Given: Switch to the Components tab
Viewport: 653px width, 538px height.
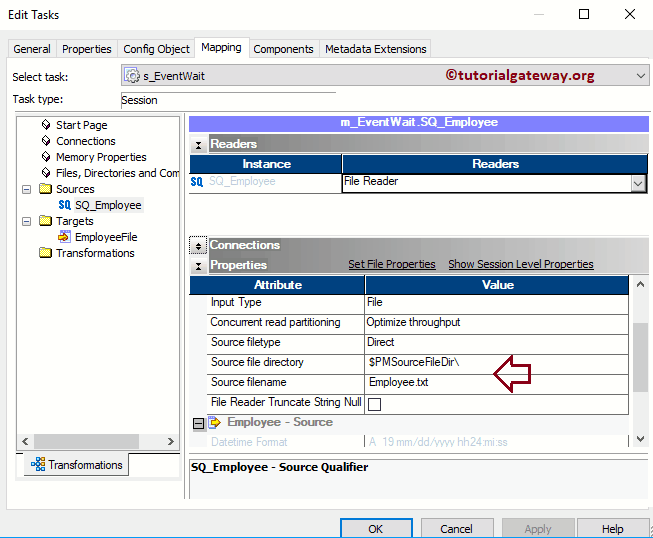Looking at the screenshot, I should 283,49.
